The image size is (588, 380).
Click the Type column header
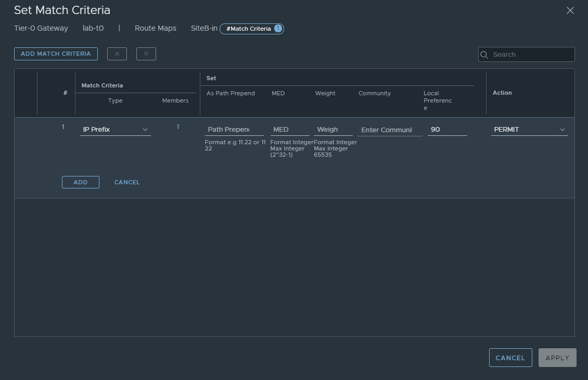[116, 100]
